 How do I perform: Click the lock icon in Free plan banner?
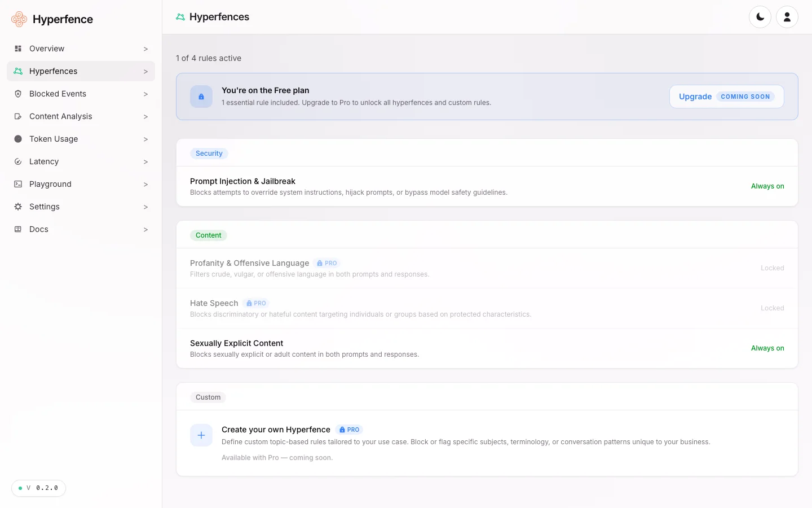[x=201, y=97]
